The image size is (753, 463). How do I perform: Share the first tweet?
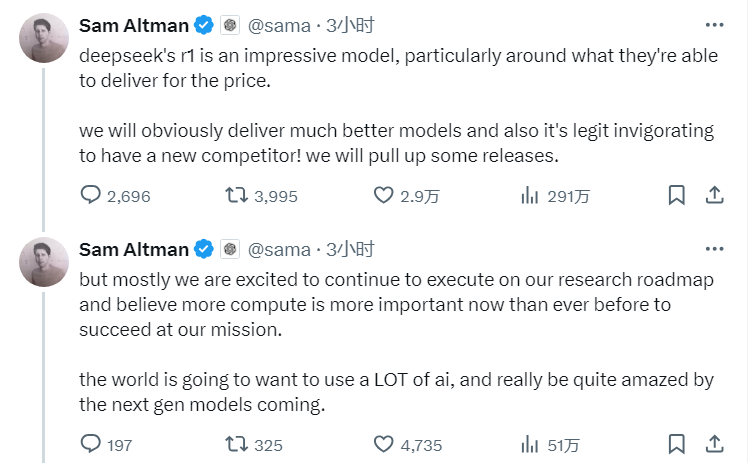coord(714,196)
